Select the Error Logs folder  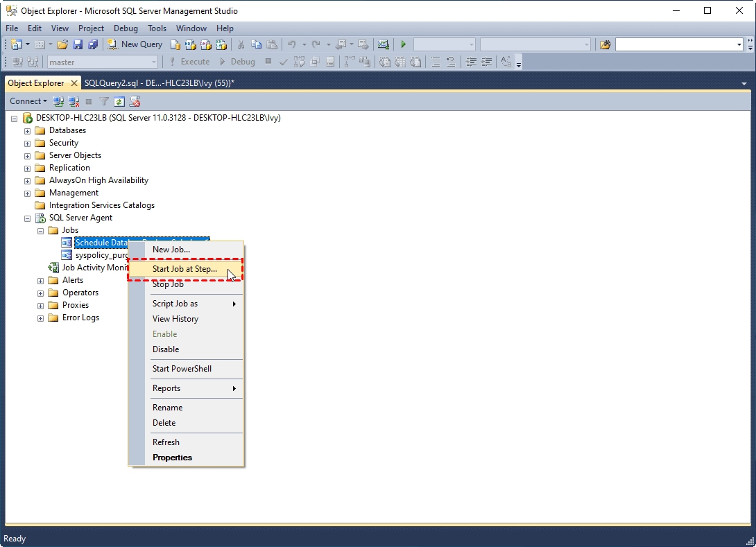pyautogui.click(x=80, y=318)
